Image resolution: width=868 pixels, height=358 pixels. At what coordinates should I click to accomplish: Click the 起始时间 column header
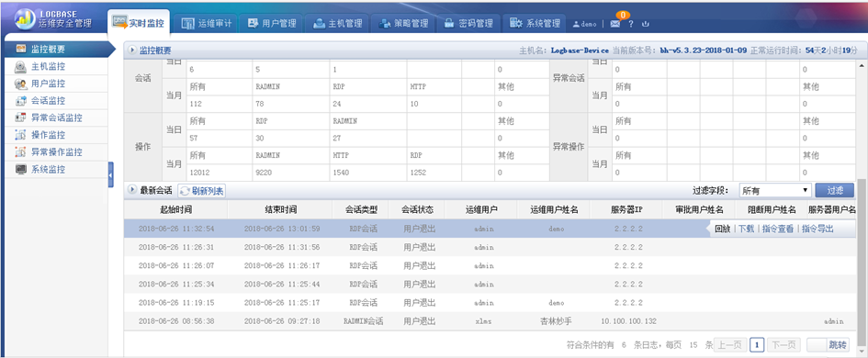[176, 209]
